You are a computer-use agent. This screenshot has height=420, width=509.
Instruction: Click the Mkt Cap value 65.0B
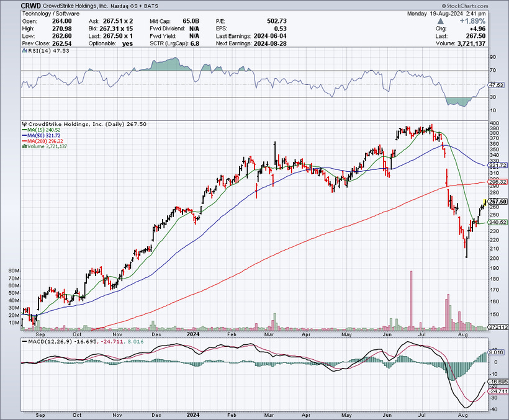pyautogui.click(x=191, y=21)
